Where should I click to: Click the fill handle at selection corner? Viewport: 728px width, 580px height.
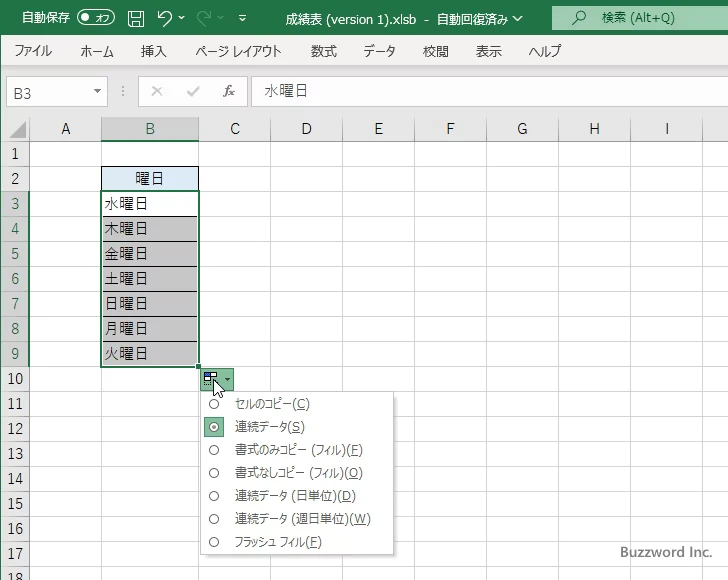[x=199, y=366]
